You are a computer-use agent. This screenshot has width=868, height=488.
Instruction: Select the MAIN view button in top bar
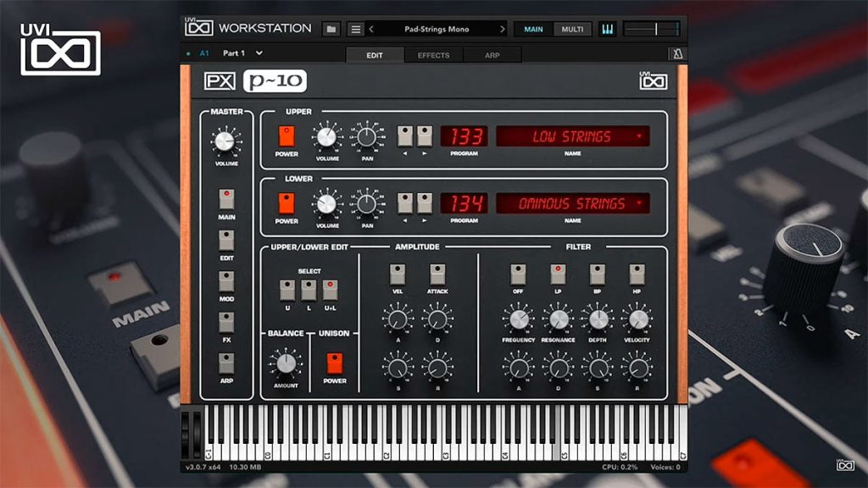click(534, 30)
